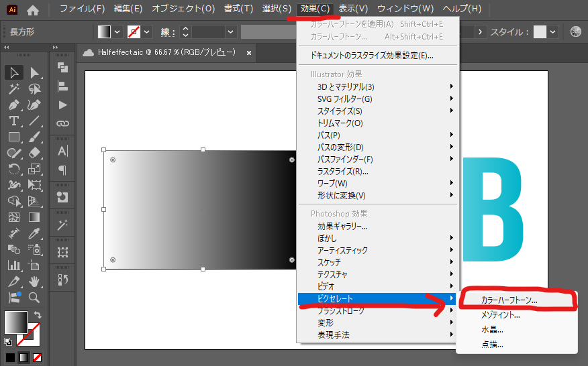
Task: Select the Free Transform tool
Action: [x=34, y=185]
